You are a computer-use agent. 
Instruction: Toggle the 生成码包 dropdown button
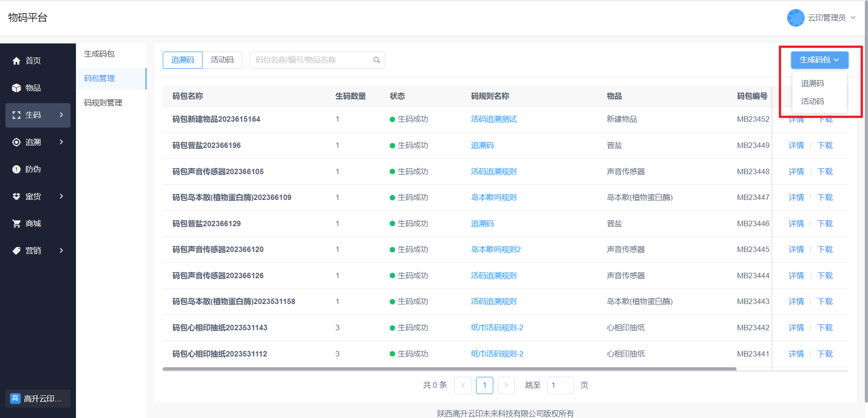click(819, 60)
